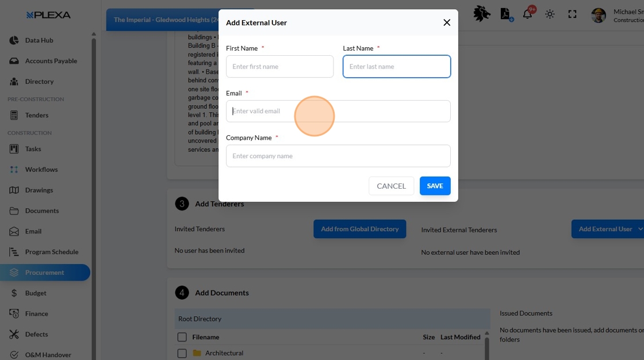Open the notifications bell
This screenshot has width=644, height=360.
point(528,14)
